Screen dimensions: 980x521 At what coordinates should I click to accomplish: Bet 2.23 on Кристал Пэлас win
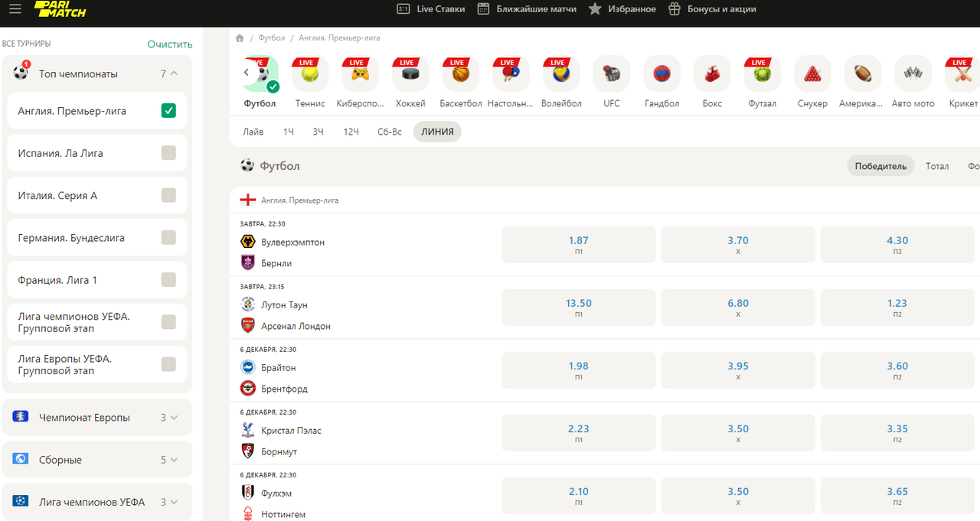click(x=579, y=433)
